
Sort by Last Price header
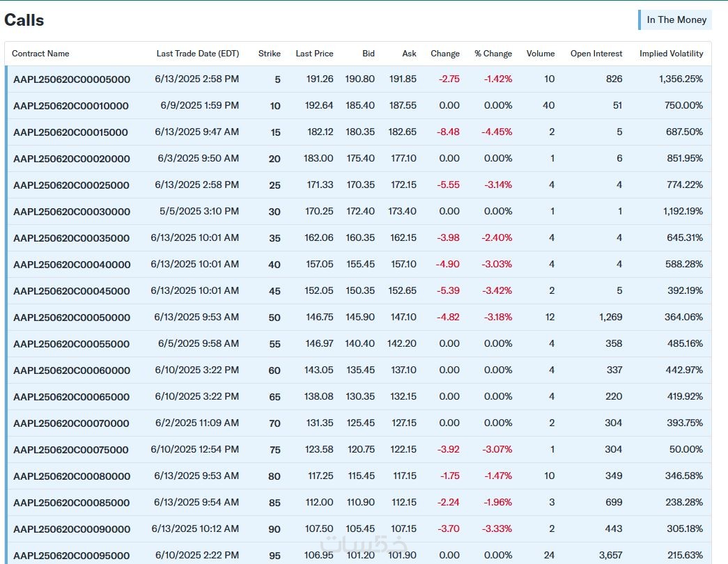click(314, 54)
